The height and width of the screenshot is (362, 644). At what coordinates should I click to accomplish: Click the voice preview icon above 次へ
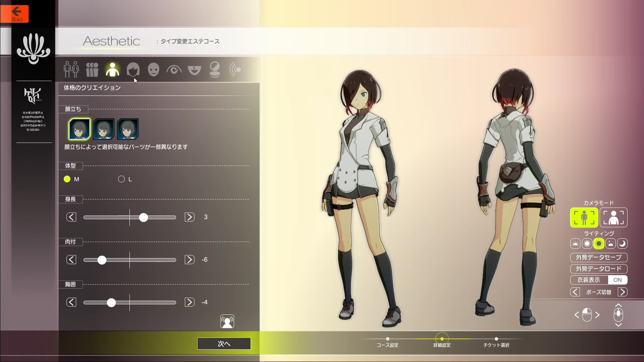(x=227, y=321)
